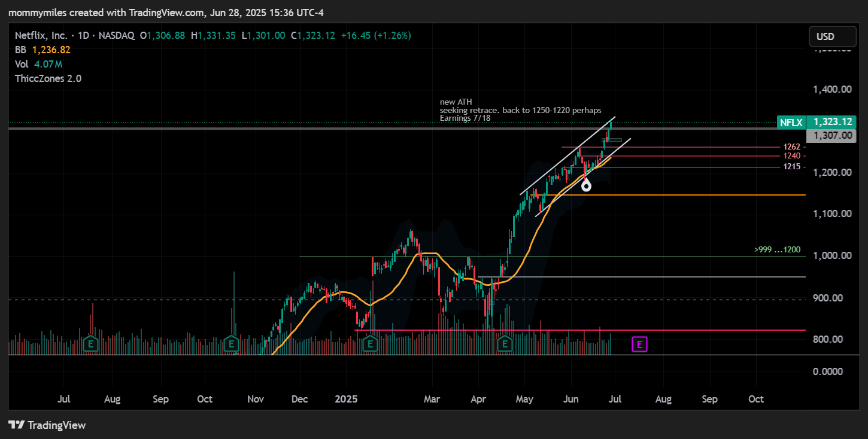Open the January 2025 green earnings marker
Screen dimensions: 868x439
371,344
